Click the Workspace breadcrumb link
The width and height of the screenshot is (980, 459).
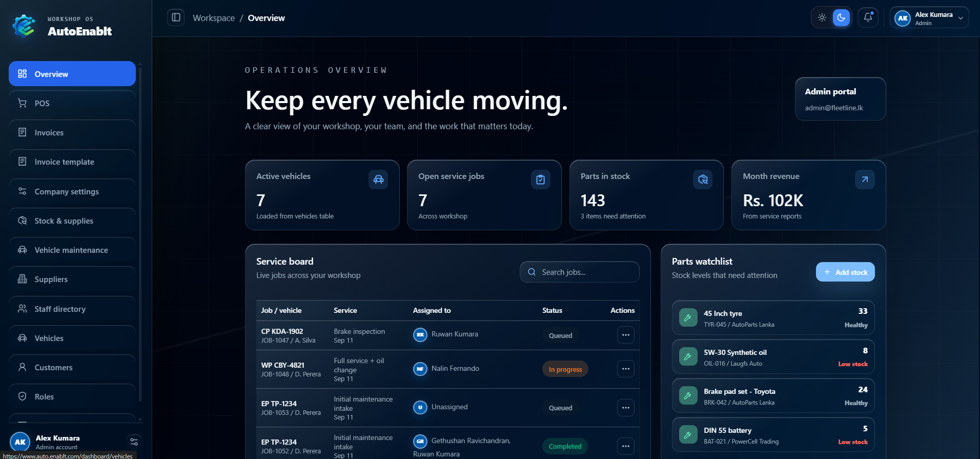(214, 18)
